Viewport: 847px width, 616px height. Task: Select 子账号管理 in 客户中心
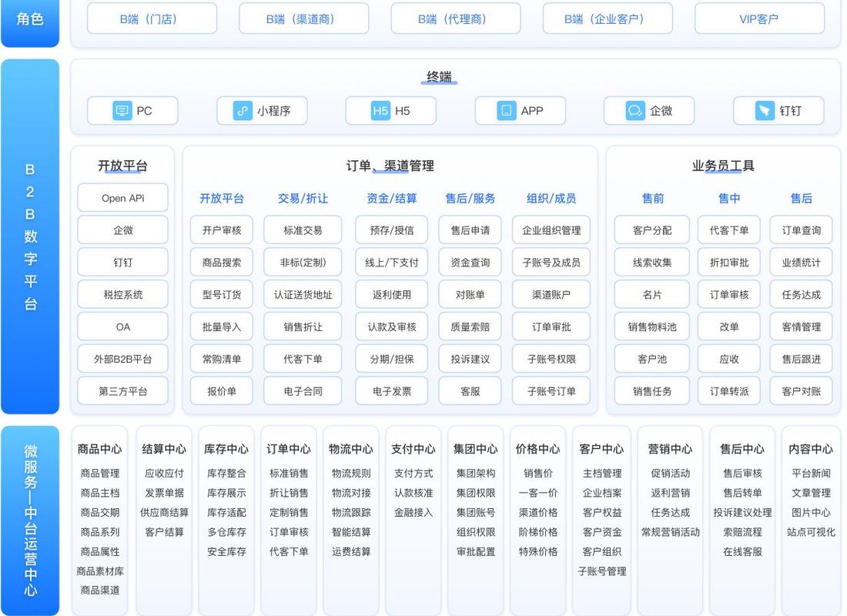point(602,572)
